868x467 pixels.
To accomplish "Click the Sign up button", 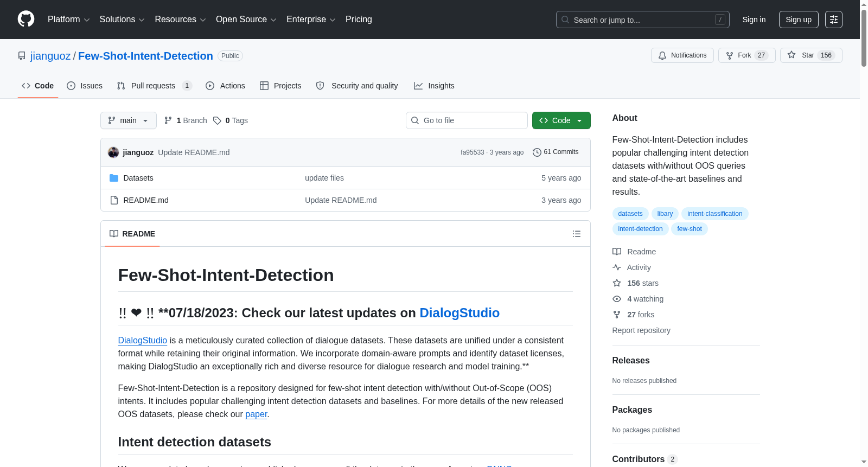I will pos(799,20).
